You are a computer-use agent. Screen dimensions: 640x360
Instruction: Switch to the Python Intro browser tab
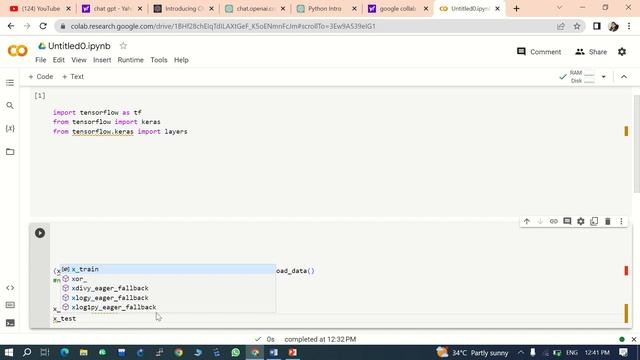(x=328, y=9)
